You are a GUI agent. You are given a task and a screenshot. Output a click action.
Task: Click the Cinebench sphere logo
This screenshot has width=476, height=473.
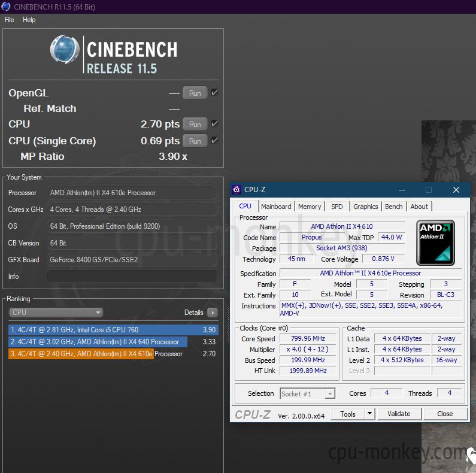coord(65,49)
